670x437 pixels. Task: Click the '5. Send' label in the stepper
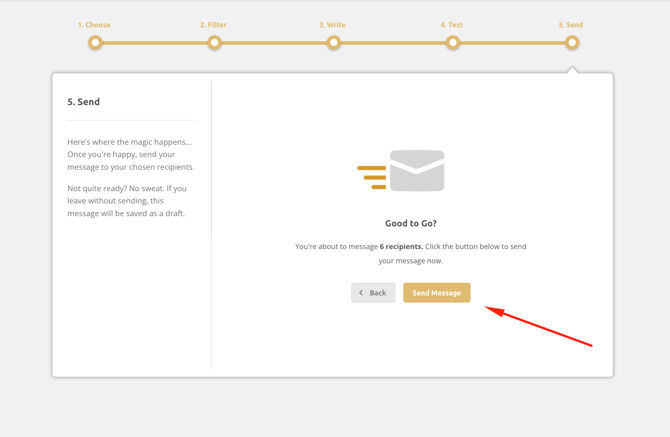pos(571,25)
